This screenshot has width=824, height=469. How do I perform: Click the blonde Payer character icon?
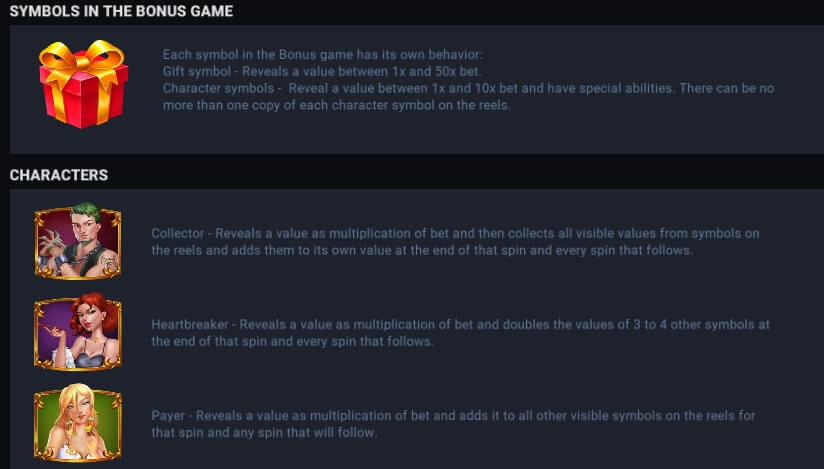pos(78,423)
